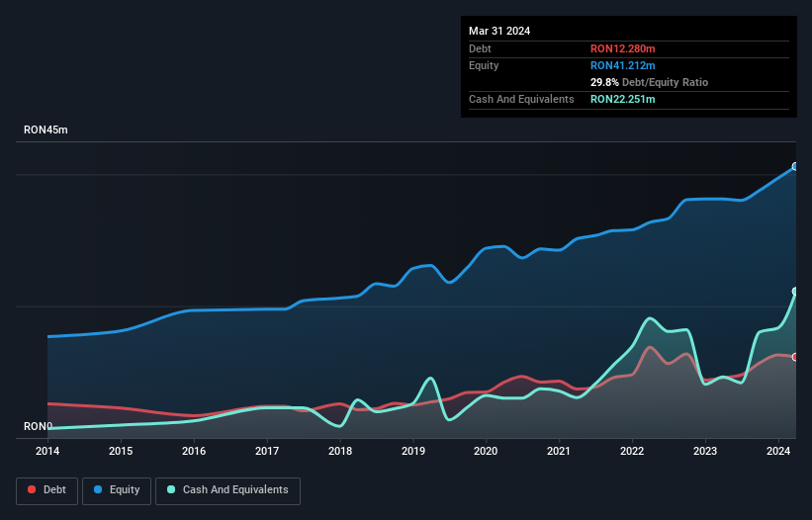
Task: Select the Debt endpoint marker on chart
Action: 795,357
